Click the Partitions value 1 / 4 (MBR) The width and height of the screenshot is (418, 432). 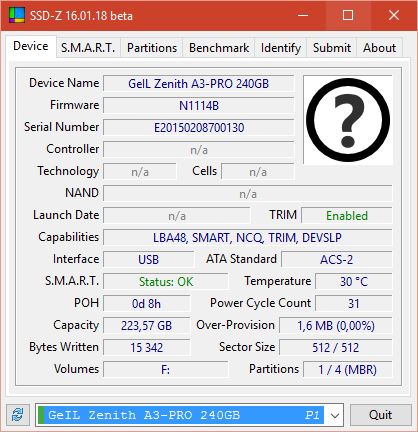(x=348, y=370)
